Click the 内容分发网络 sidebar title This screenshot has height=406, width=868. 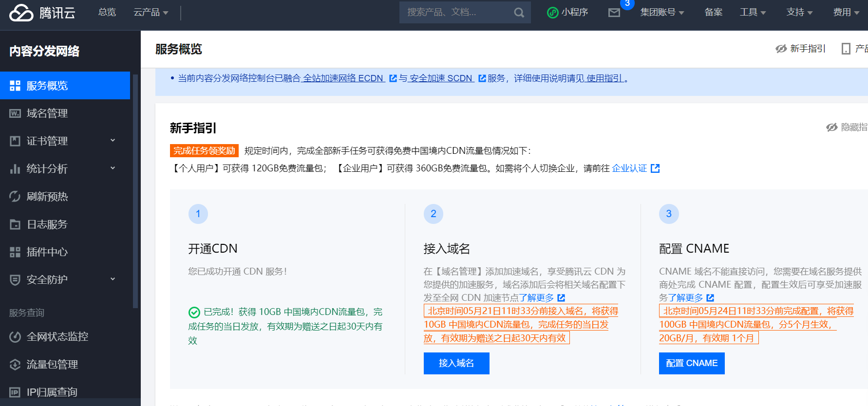[44, 51]
